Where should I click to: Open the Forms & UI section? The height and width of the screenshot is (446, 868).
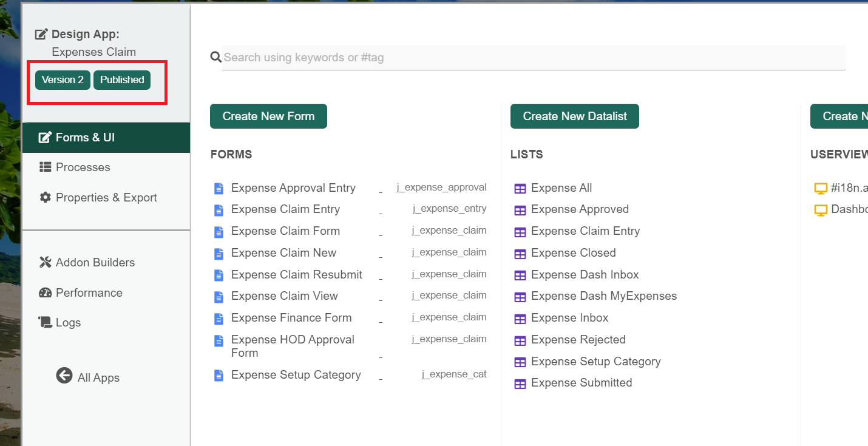85,138
